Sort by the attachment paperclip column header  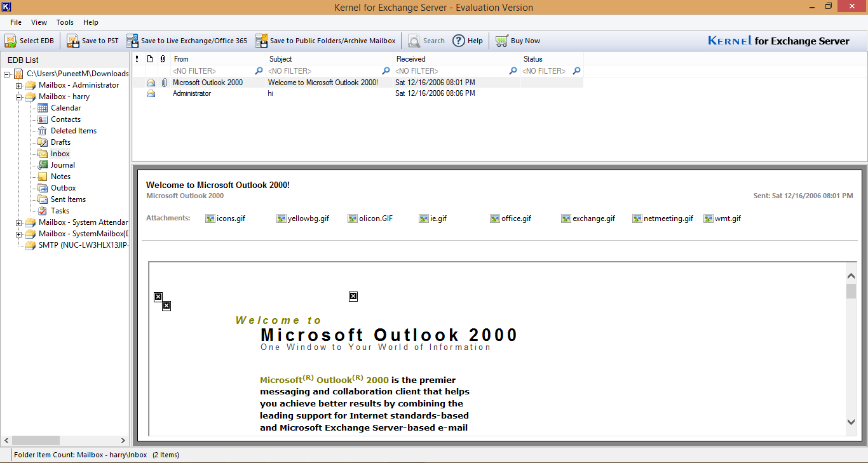163,59
